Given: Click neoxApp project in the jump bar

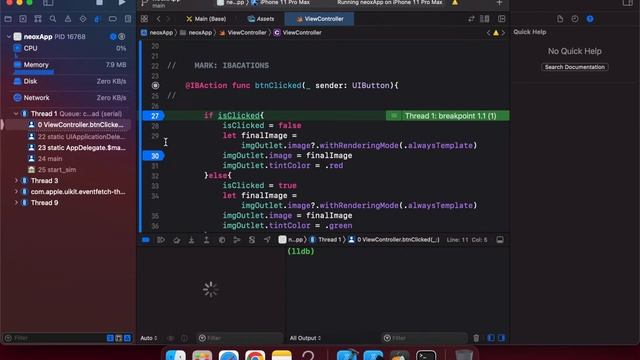Looking at the screenshot, I should (x=157, y=33).
